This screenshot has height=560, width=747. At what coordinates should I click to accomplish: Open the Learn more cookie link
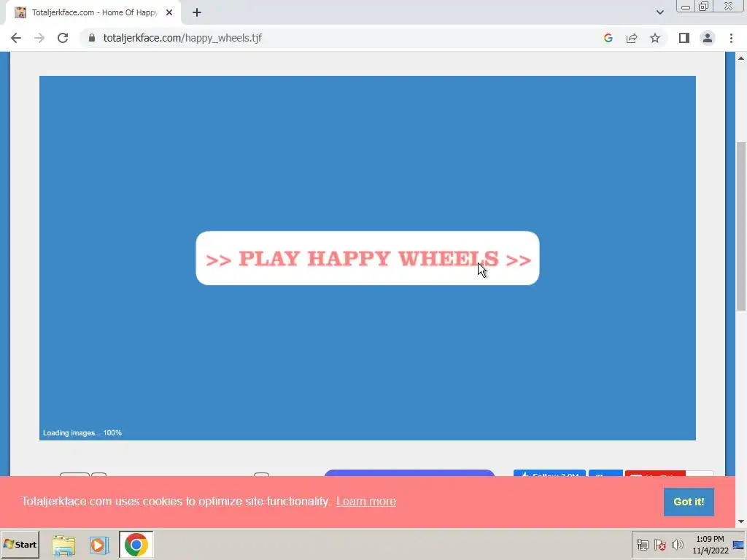click(366, 502)
